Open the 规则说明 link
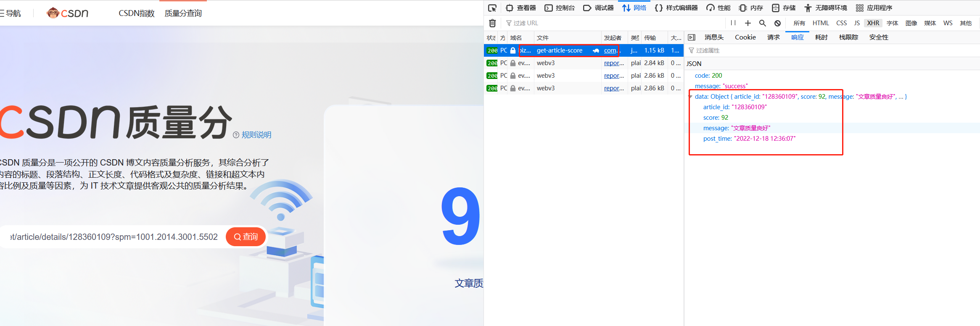This screenshot has height=326, width=980. [256, 135]
